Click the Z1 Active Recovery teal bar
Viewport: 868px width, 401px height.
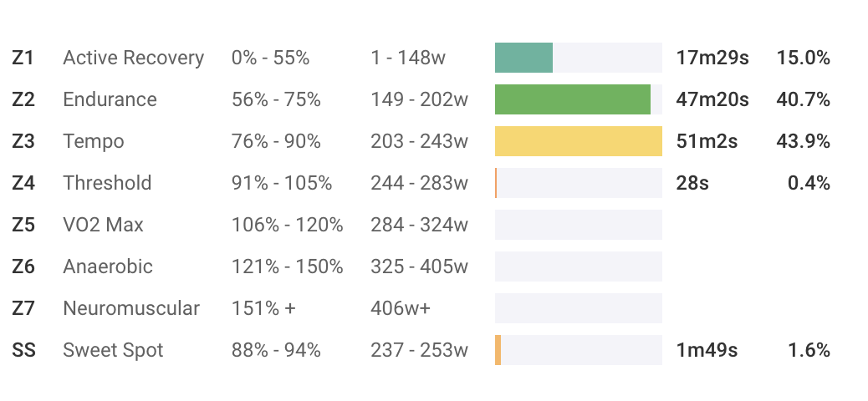coord(523,58)
